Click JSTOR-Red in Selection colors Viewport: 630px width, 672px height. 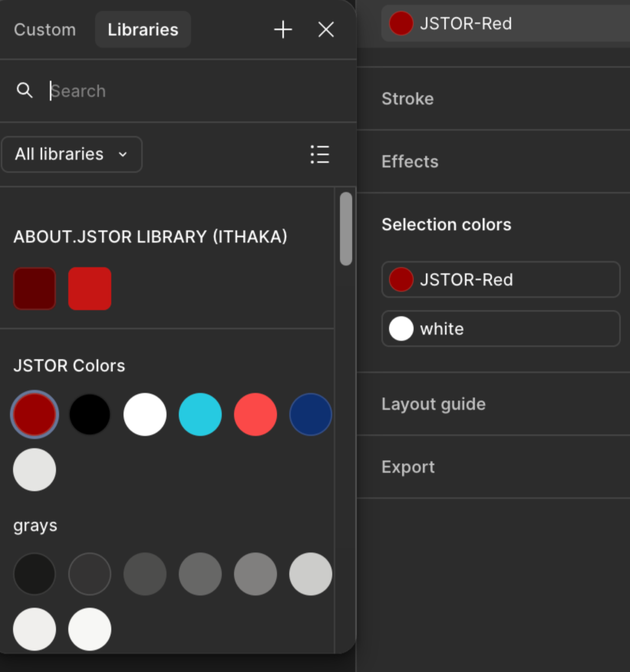[500, 279]
